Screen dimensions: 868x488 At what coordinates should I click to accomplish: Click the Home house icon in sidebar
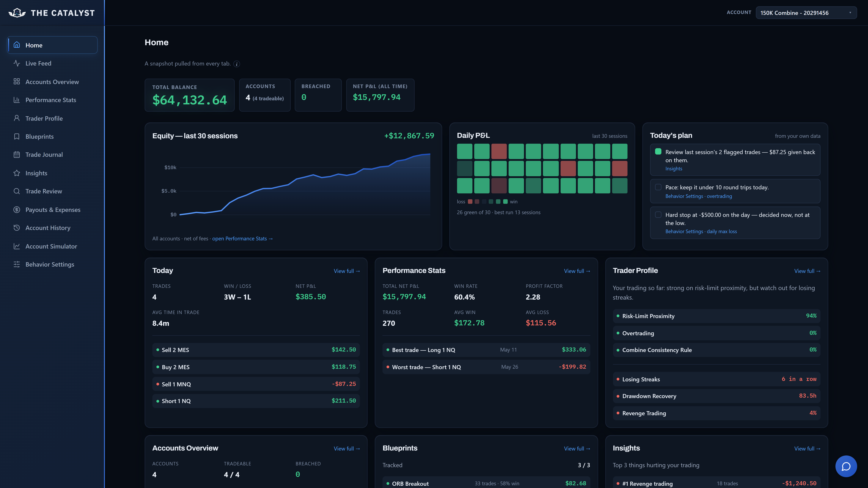point(17,45)
